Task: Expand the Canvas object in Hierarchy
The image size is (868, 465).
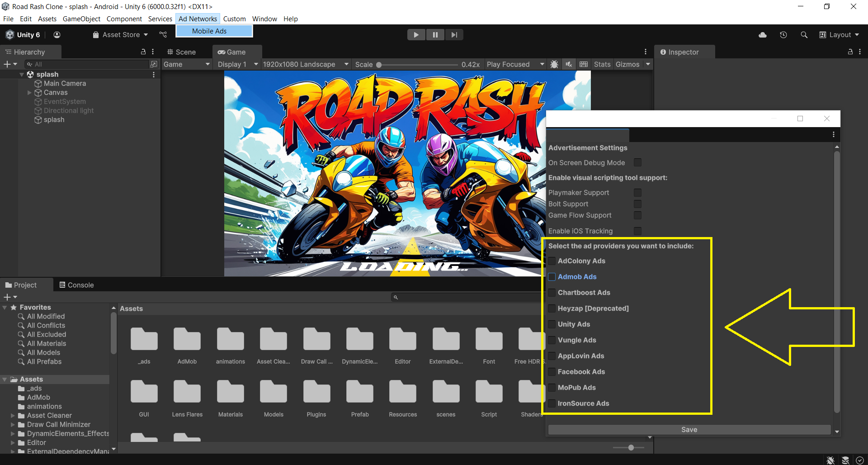Action: tap(29, 93)
